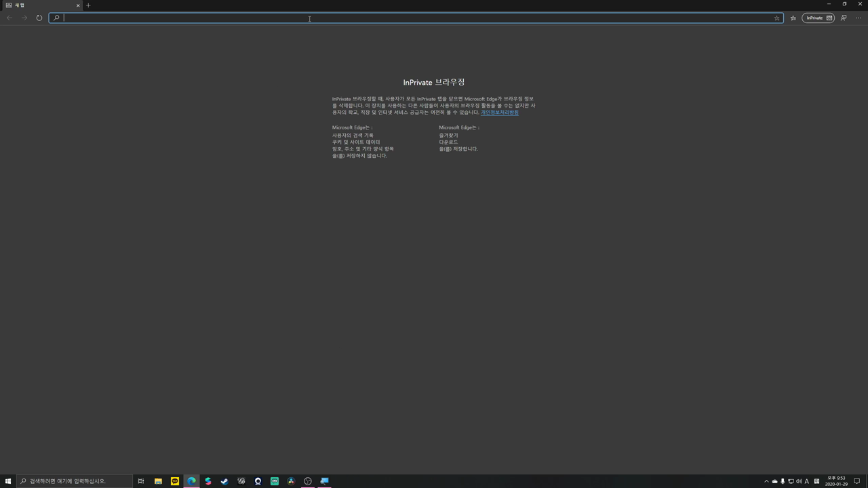Reload the page with the refresh button
The width and height of the screenshot is (868, 488).
[x=39, y=18]
